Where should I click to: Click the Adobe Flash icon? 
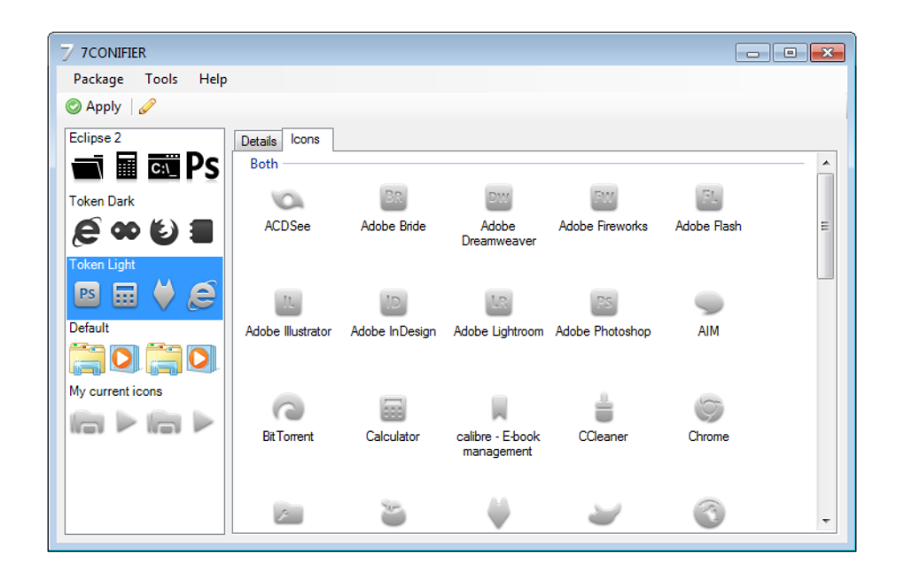coord(708,198)
